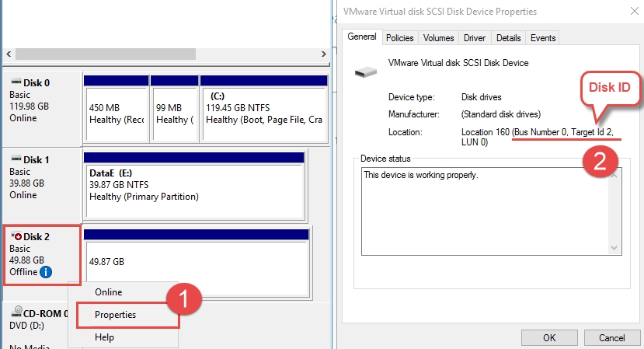Image resolution: width=644 pixels, height=349 pixels.
Task: Open the Details tab
Action: (508, 37)
